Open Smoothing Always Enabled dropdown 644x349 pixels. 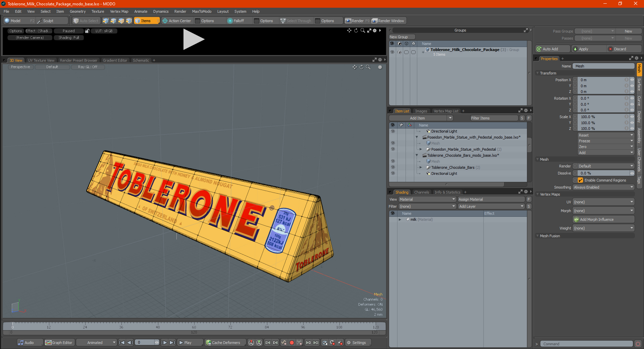point(603,187)
